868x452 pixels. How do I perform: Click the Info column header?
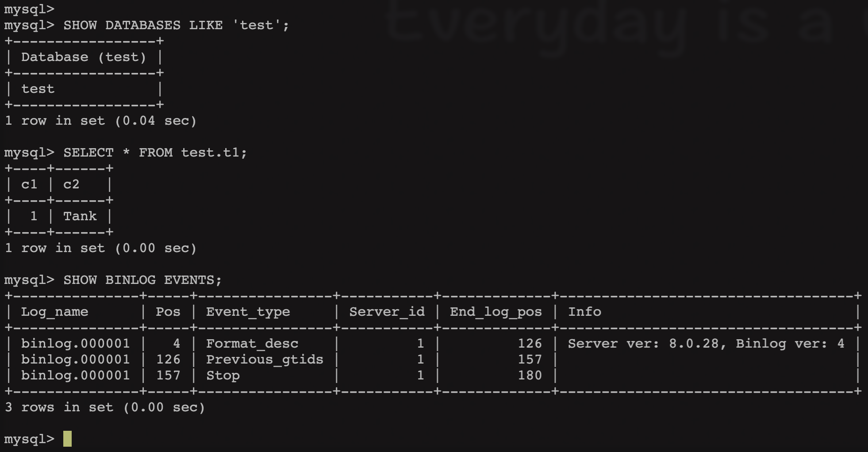(584, 312)
